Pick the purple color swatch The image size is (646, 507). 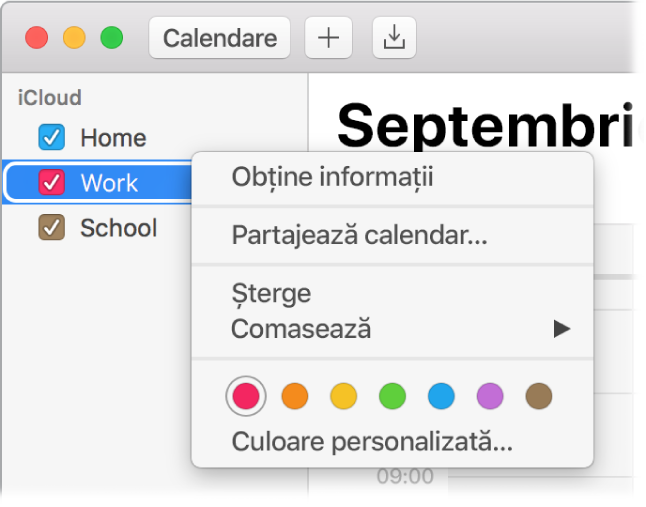pyautogui.click(x=490, y=396)
